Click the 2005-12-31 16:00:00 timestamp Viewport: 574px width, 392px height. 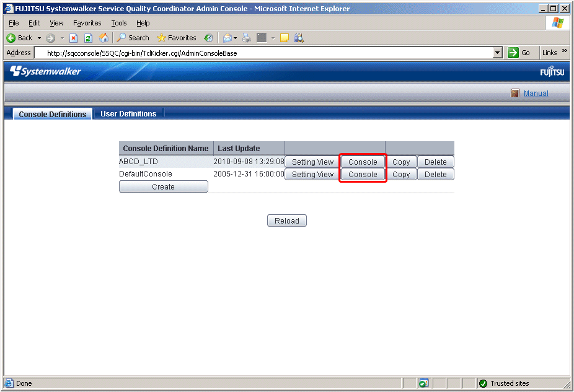[249, 173]
